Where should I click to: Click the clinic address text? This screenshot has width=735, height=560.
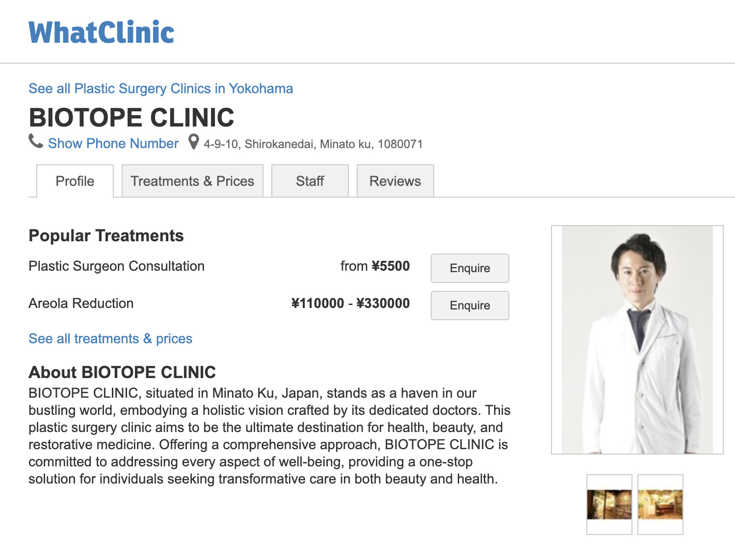click(313, 144)
